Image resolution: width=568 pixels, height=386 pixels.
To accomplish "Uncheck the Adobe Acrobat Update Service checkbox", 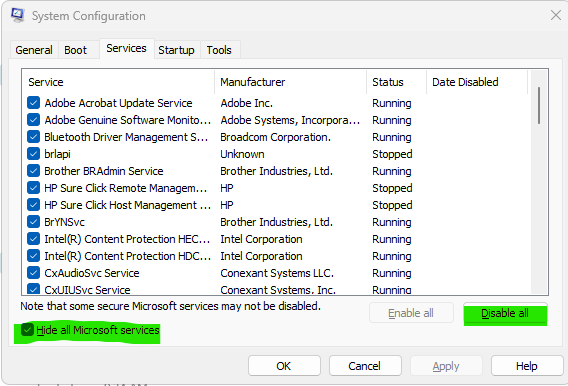I will point(33,103).
